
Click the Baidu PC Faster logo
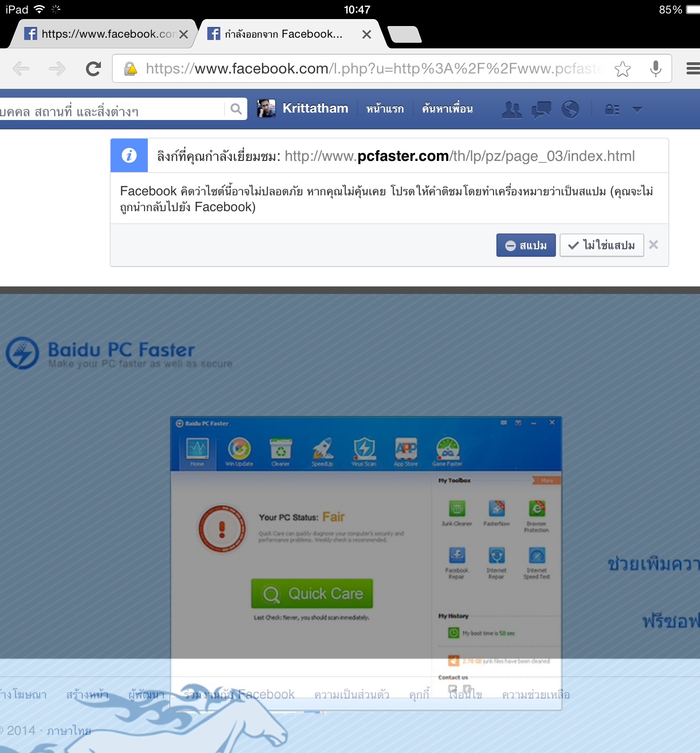(119, 353)
